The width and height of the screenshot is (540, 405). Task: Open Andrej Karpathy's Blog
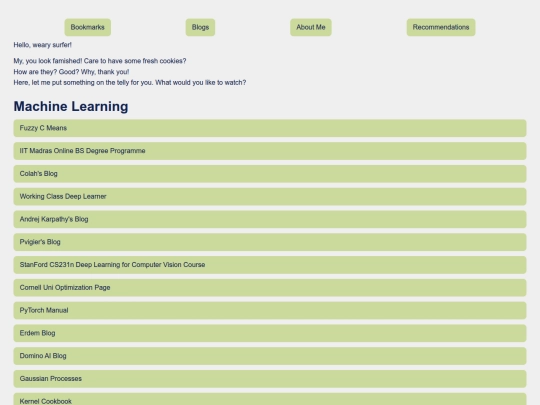click(270, 219)
